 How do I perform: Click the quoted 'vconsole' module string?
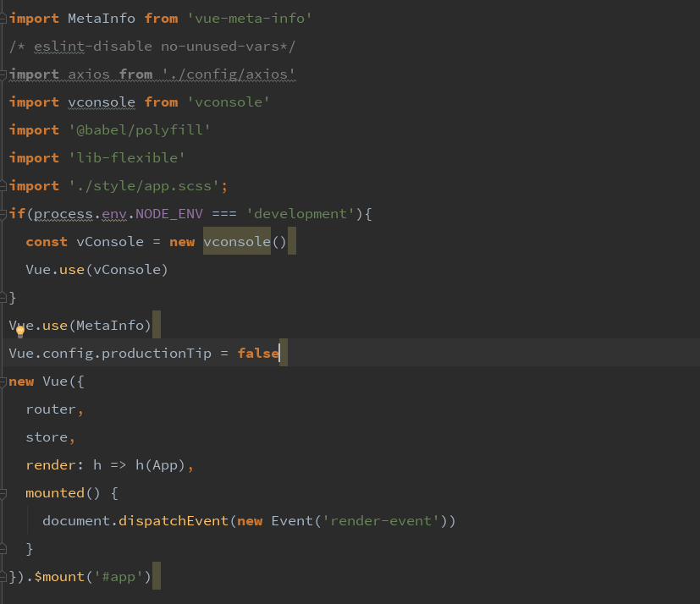click(229, 102)
